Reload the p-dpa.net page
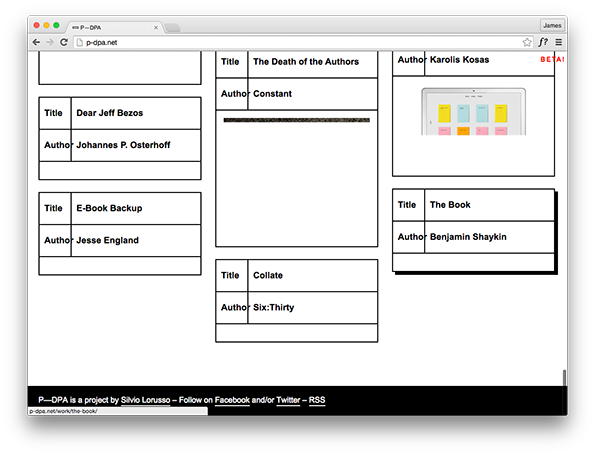The width and height of the screenshot is (595, 455). tap(64, 42)
